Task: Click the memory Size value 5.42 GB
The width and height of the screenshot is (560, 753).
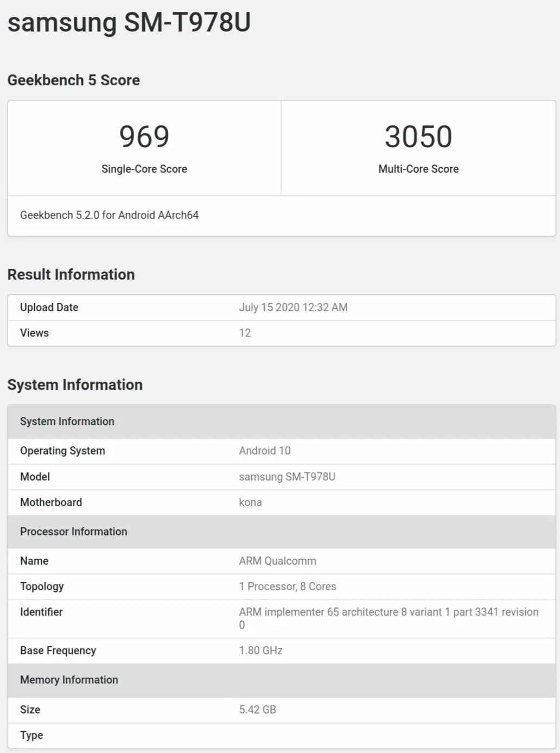Action: pos(257,710)
